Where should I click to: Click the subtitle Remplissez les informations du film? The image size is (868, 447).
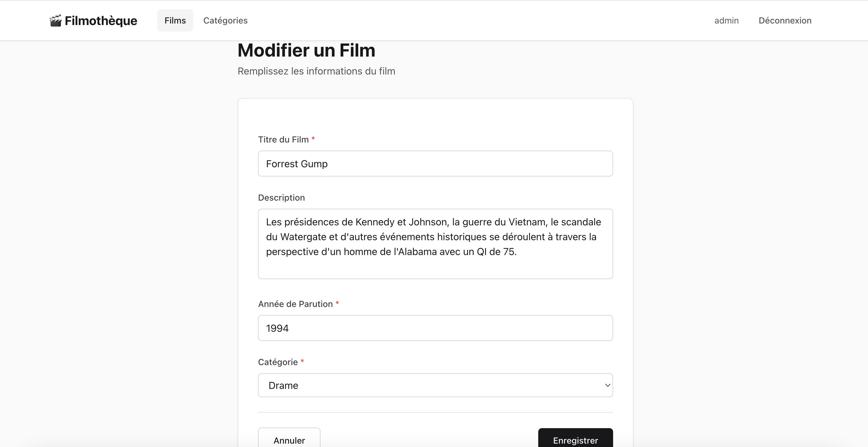pos(316,71)
